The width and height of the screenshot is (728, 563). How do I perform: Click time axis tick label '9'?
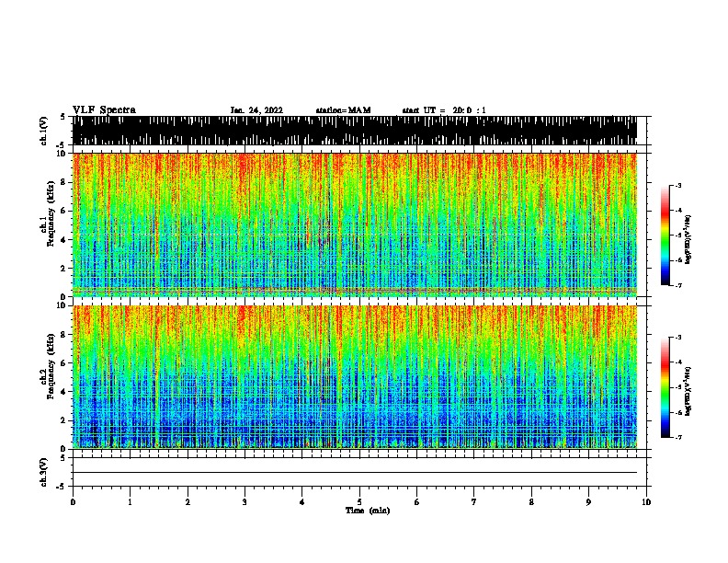588,502
